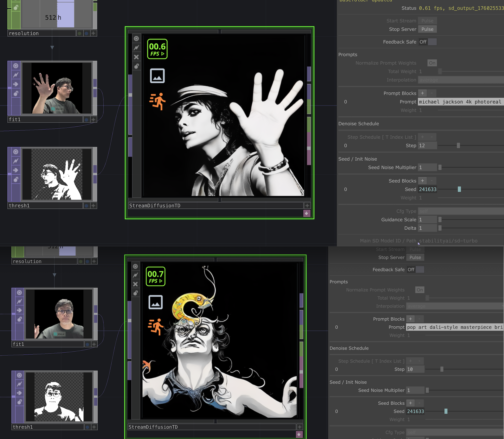Click the Step 12 slider handle
Image resolution: width=504 pixels, height=439 pixels.
(458, 145)
